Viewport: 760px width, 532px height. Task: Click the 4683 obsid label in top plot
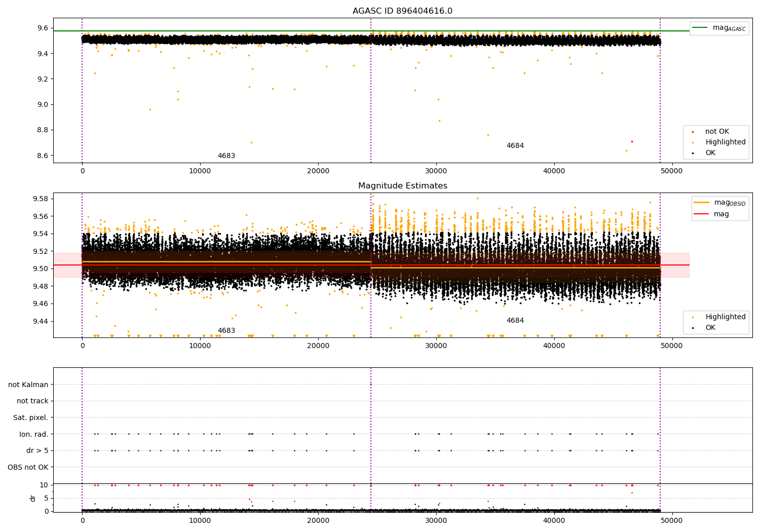(x=226, y=156)
